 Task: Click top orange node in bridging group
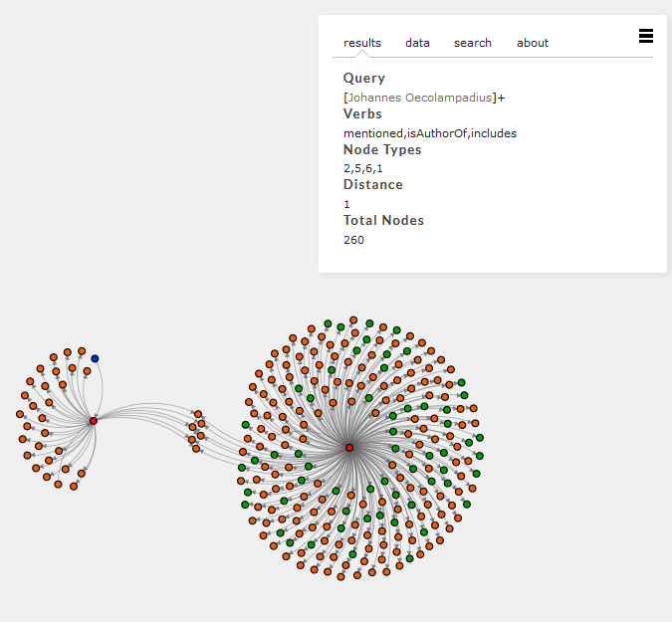[x=198, y=414]
